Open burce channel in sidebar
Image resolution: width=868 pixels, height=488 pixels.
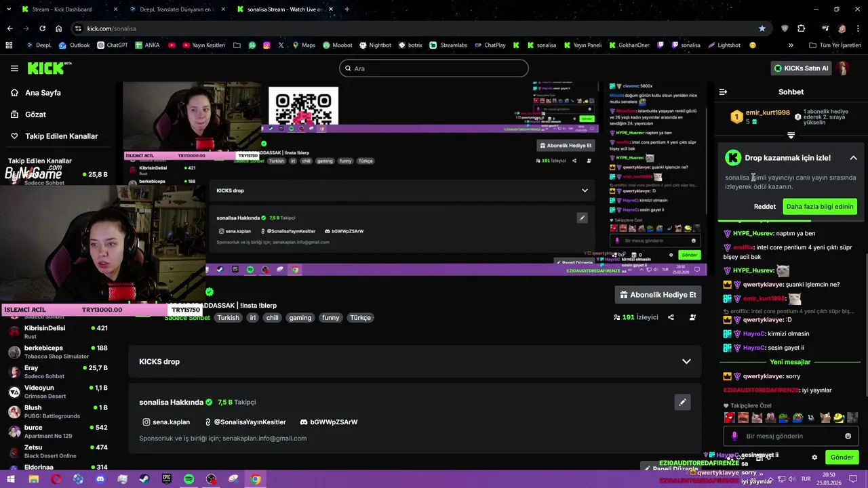[x=58, y=431]
